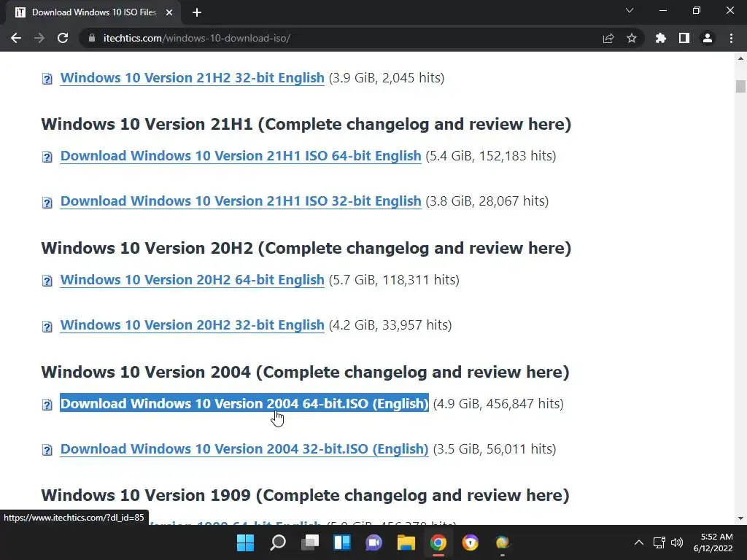Open the clock and date flyout

click(713, 542)
